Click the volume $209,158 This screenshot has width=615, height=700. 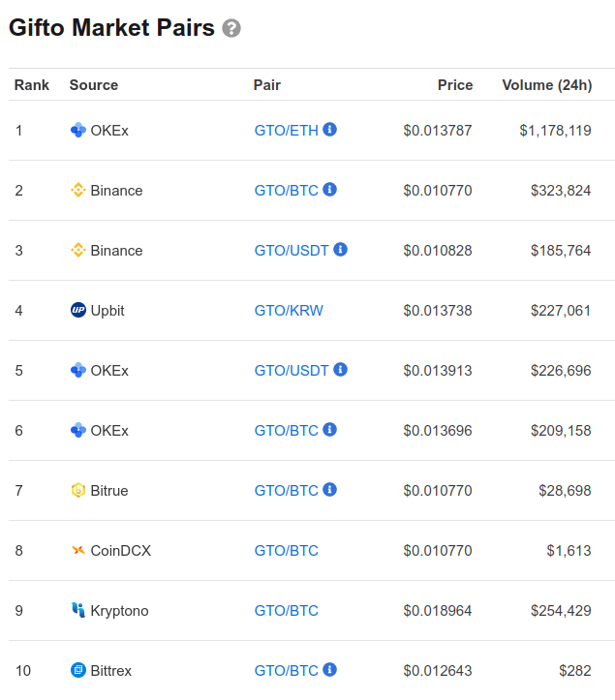[x=561, y=430]
